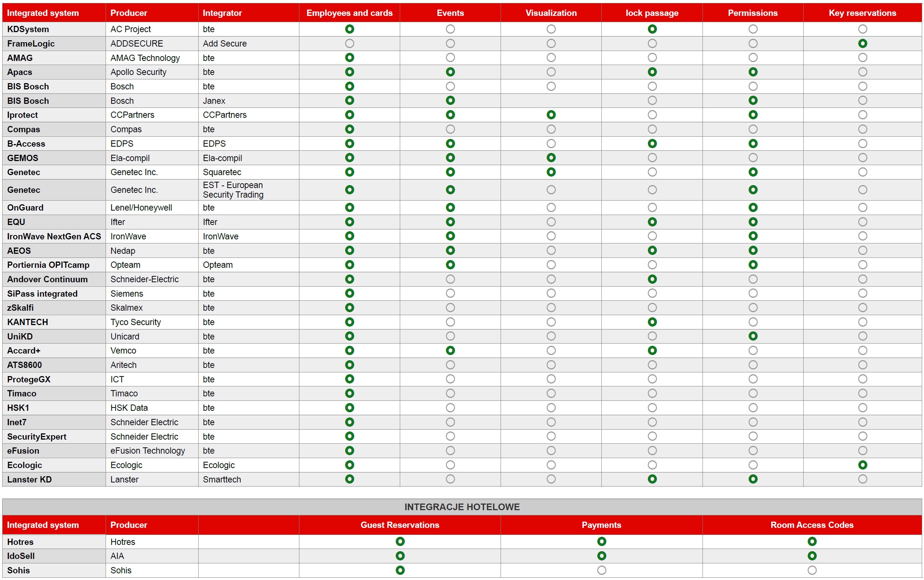Viewport: 924px width, 580px height.
Task: Click the empty Events marker for AMAG
Action: (x=450, y=58)
